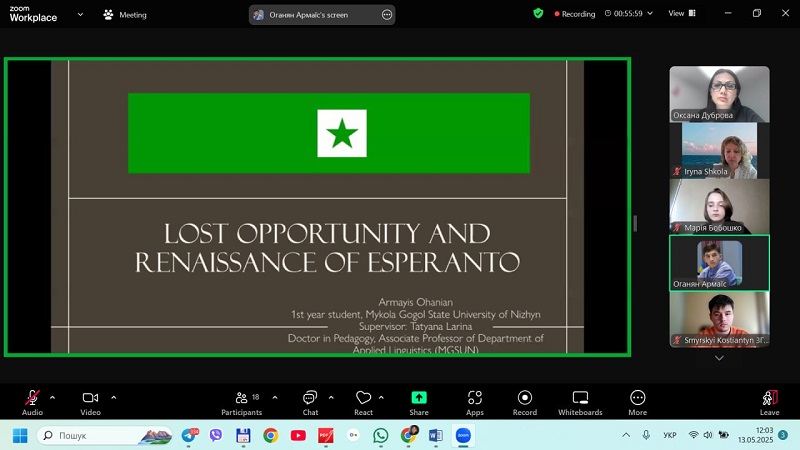800x450 pixels.
Task: Open the Chat panel
Action: pos(310,403)
